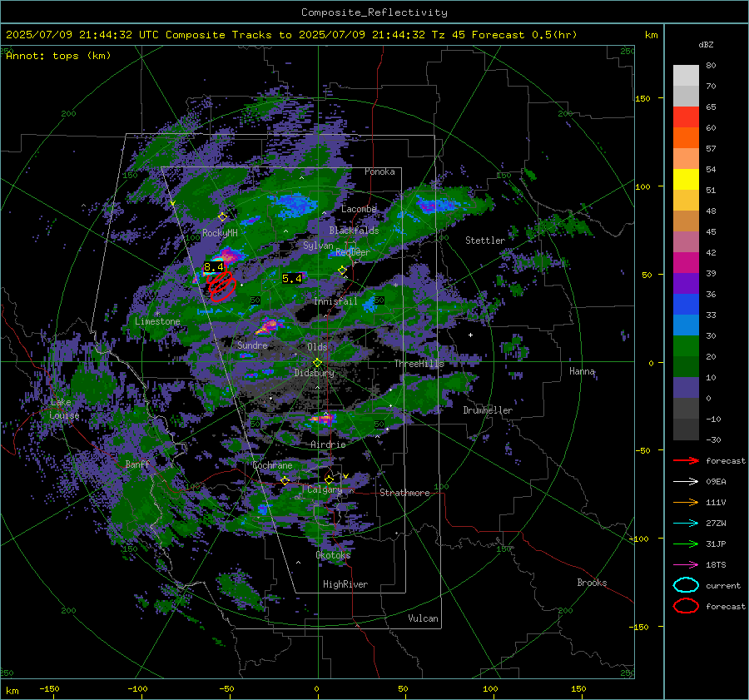Click the Ponoka city label

point(379,171)
